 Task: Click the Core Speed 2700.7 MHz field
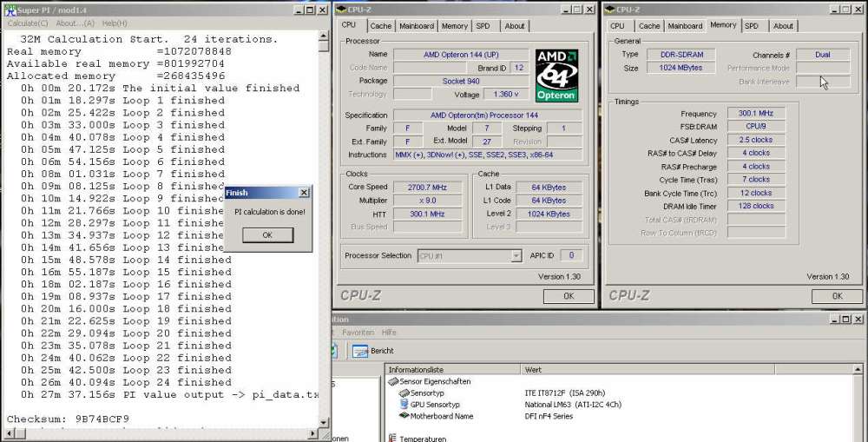pyautogui.click(x=427, y=188)
